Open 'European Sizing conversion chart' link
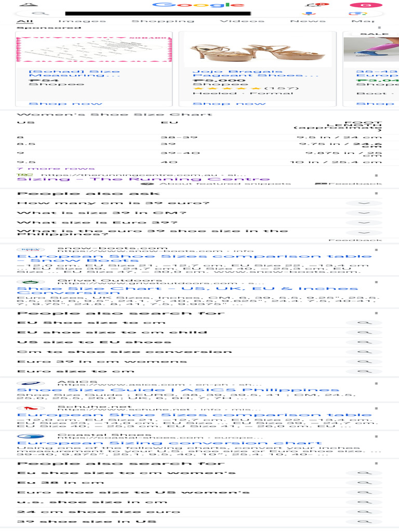Screen dimensions: 399x532 [169, 443]
